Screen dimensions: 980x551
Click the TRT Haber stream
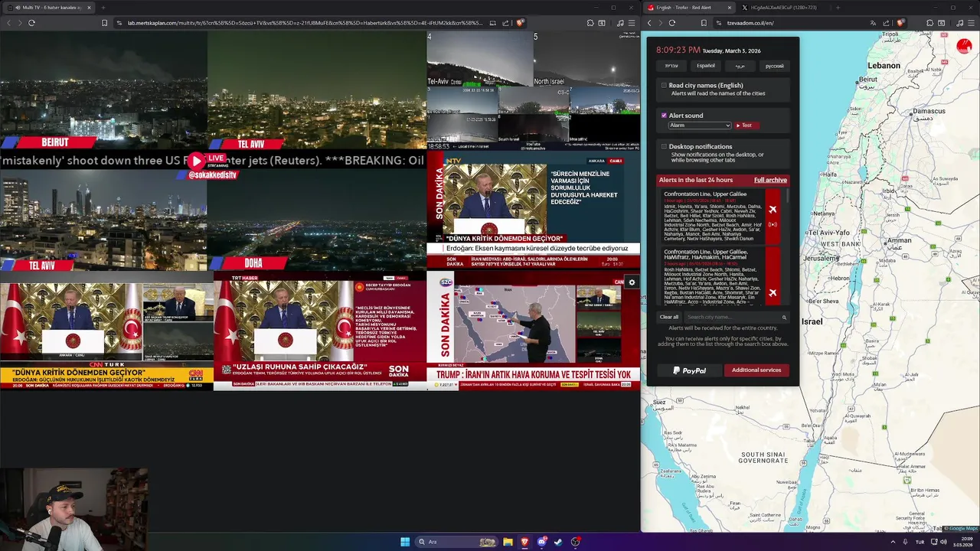tap(319, 331)
